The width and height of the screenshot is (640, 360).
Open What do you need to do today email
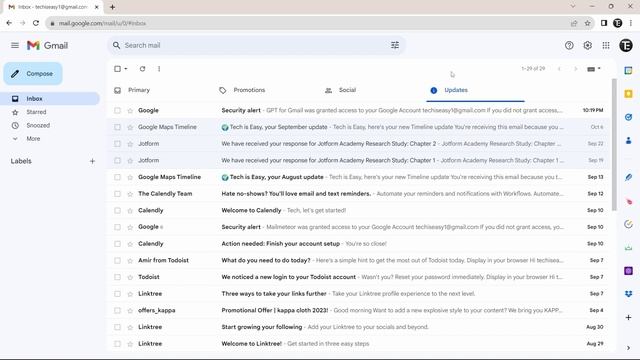tap(358, 260)
